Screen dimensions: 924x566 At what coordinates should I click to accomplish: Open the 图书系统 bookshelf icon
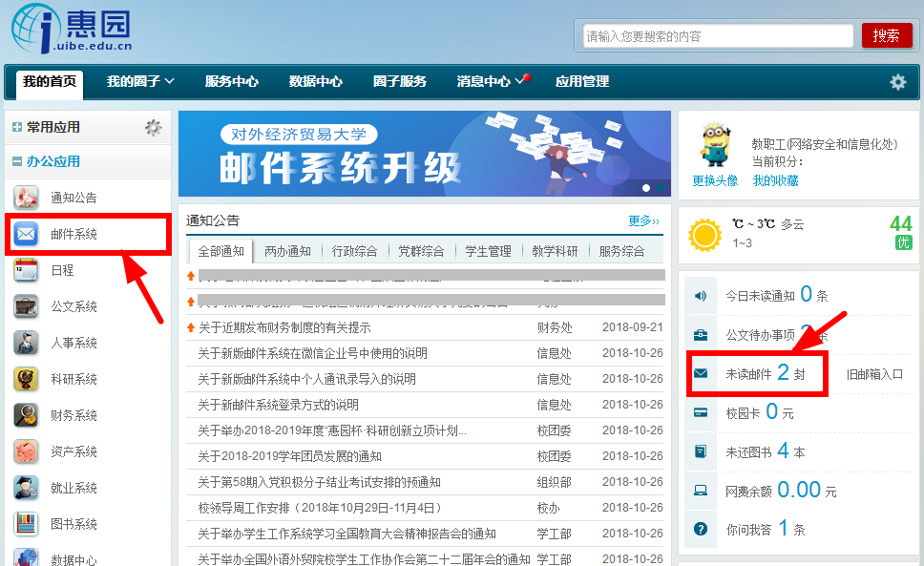(26, 524)
